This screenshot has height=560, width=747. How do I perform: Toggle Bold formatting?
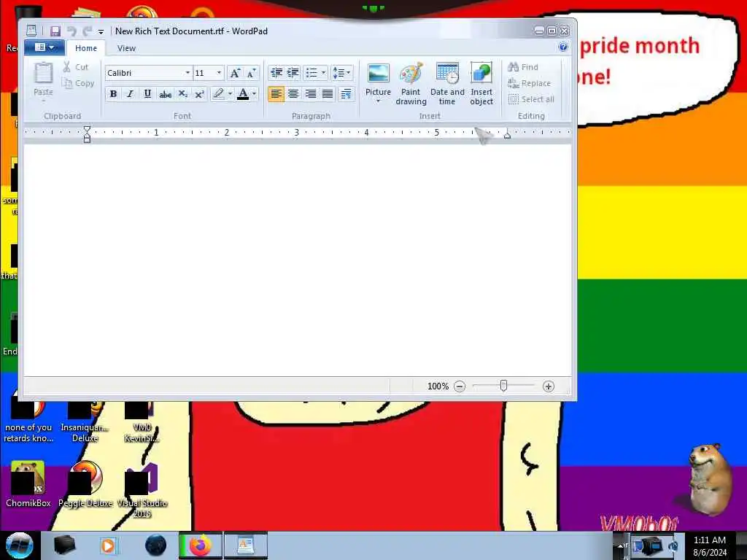pyautogui.click(x=113, y=94)
